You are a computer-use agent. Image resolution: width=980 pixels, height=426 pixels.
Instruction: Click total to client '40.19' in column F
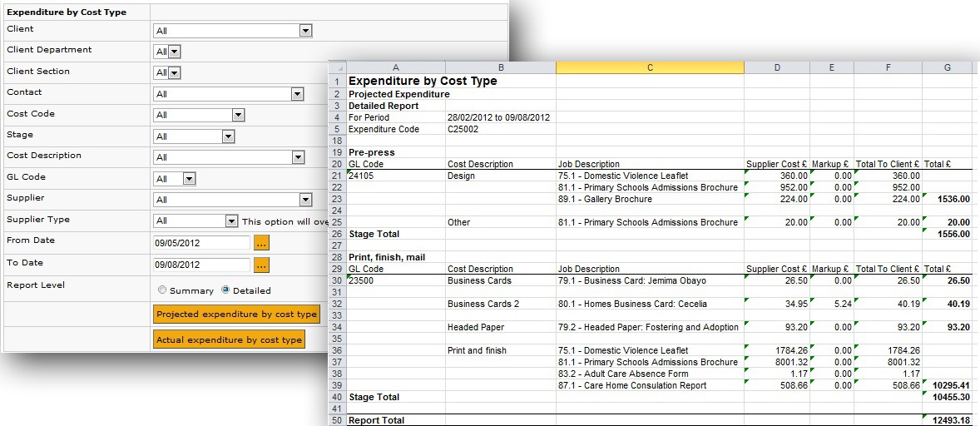pos(888,305)
